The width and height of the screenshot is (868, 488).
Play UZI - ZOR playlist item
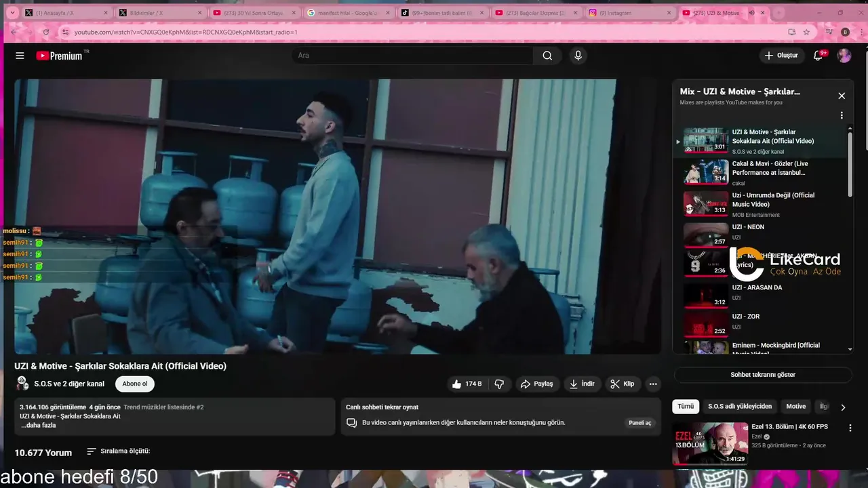pyautogui.click(x=759, y=324)
